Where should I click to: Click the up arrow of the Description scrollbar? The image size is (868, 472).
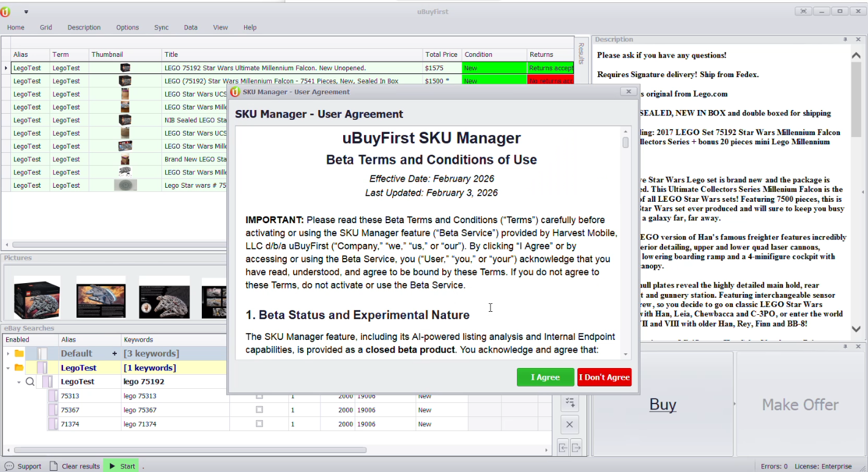coord(856,55)
